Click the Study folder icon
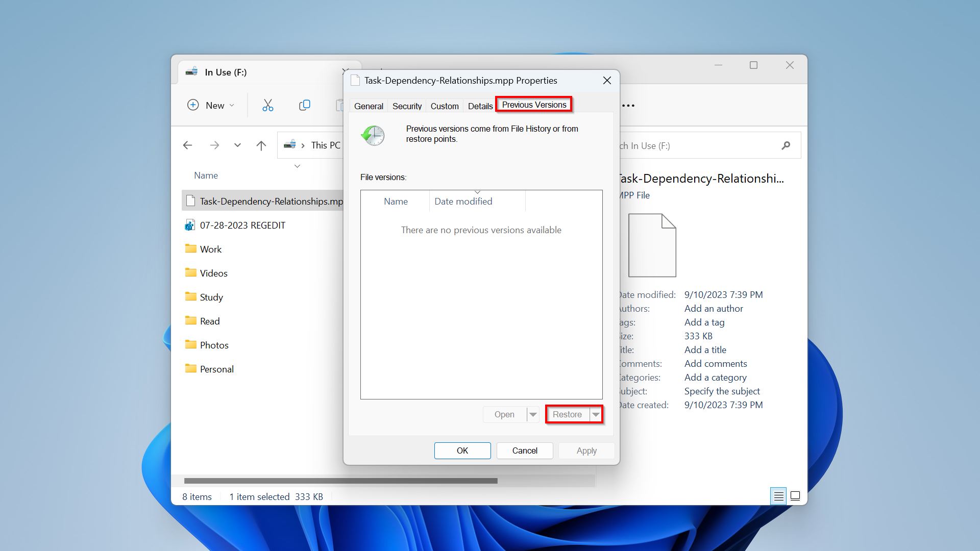980x551 pixels. (190, 297)
